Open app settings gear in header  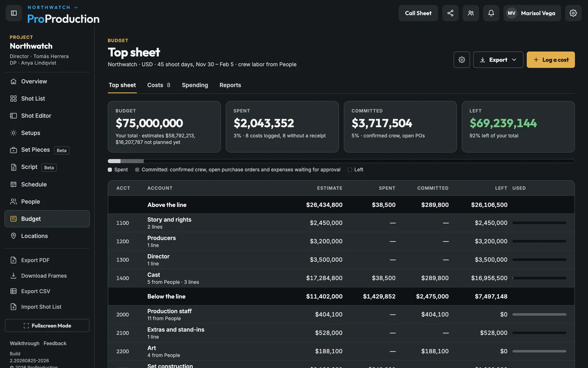click(573, 13)
